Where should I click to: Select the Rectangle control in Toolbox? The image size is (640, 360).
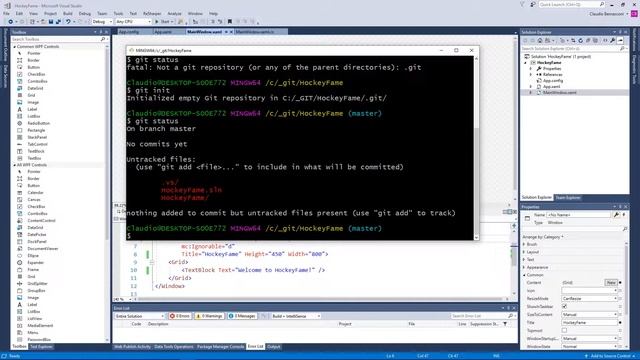pyautogui.click(x=36, y=130)
